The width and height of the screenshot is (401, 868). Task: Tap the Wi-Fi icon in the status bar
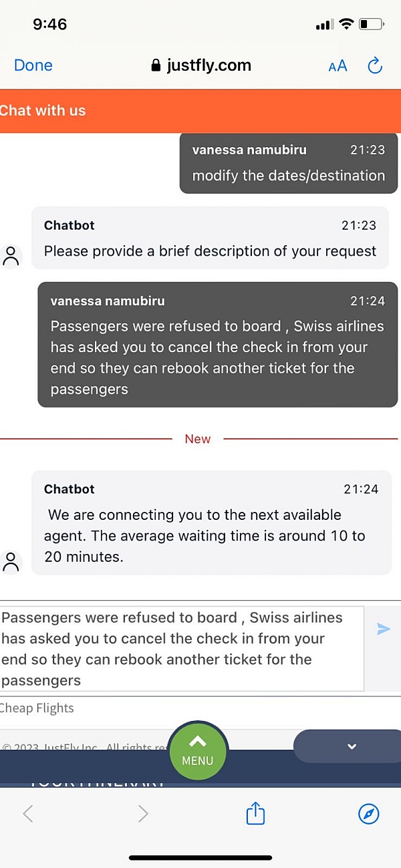click(x=346, y=23)
